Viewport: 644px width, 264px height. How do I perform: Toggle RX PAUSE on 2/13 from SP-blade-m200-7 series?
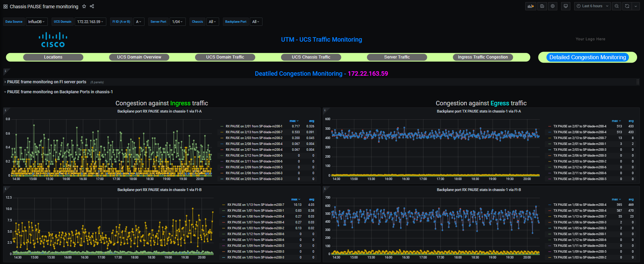coord(254,132)
